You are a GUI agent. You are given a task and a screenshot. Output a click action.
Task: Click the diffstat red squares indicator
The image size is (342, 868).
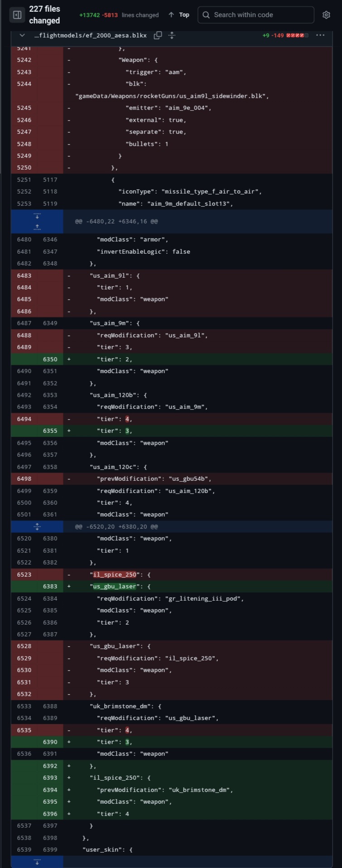point(297,35)
